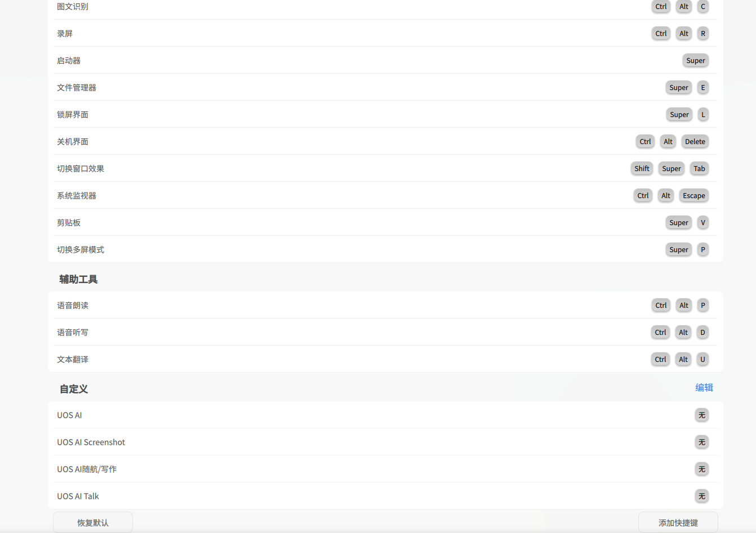
Task: Click the 无 shortcut for UOS AI
Action: coord(702,415)
